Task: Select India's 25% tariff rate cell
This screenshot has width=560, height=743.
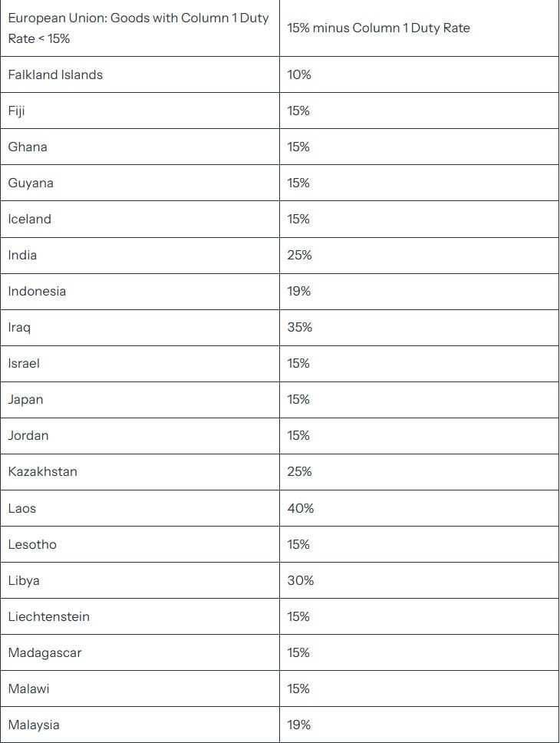Action: [x=300, y=255]
